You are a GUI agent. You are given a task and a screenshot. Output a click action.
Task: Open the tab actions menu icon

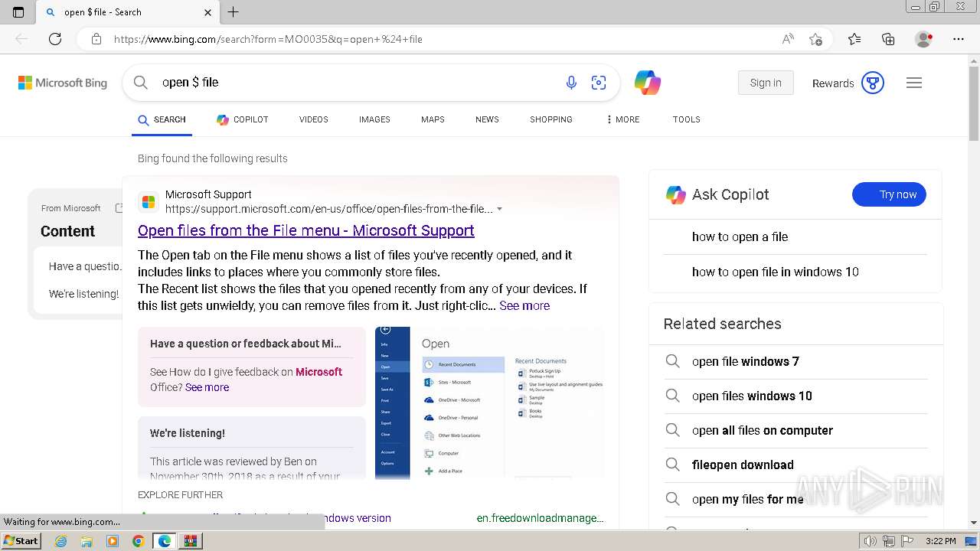pyautogui.click(x=18, y=12)
